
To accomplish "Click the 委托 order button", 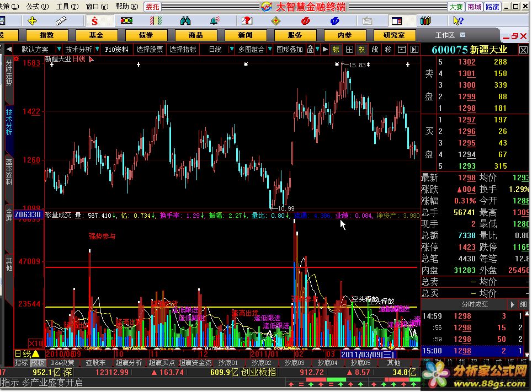I will point(152,7).
